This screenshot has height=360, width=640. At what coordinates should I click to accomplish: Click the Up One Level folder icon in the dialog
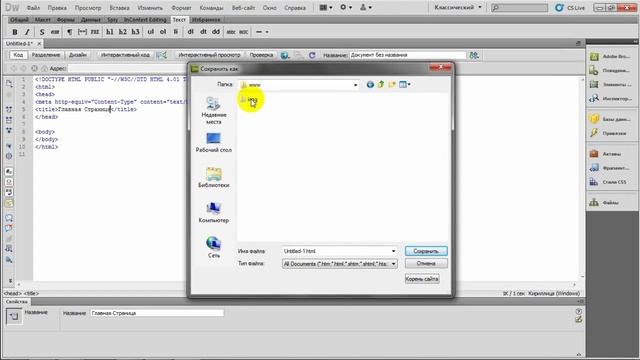[x=381, y=84]
